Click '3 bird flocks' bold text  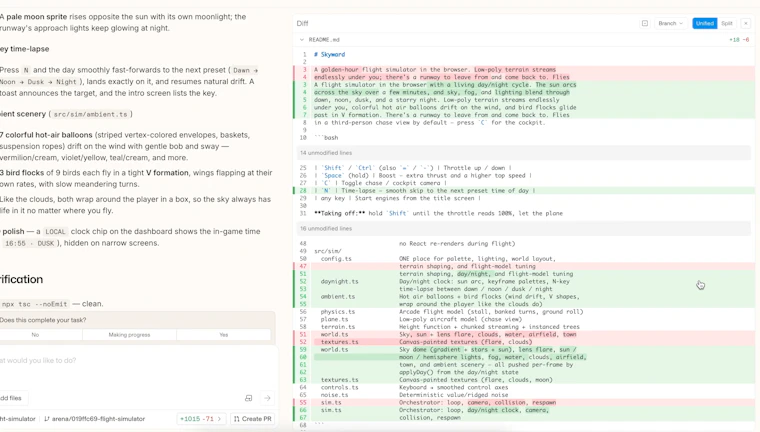pos(22,173)
